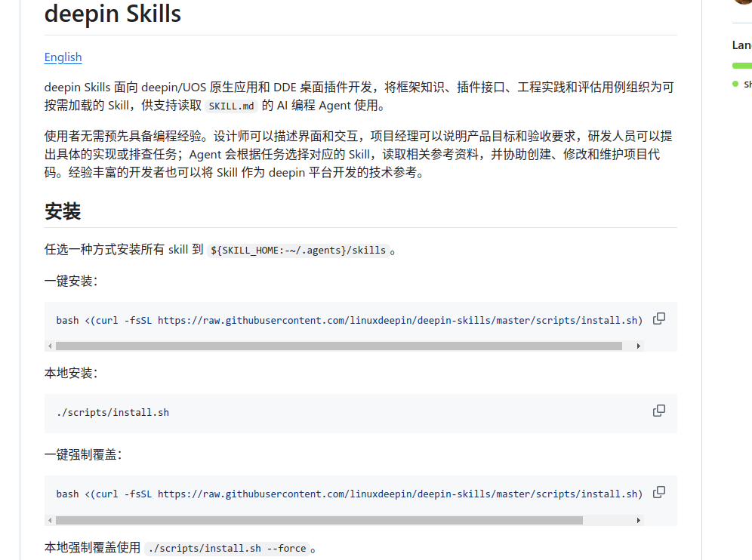Click the paragraph starting "使用者无需预先具备编程经验"
Viewport: 752px width, 560px height.
(358, 155)
